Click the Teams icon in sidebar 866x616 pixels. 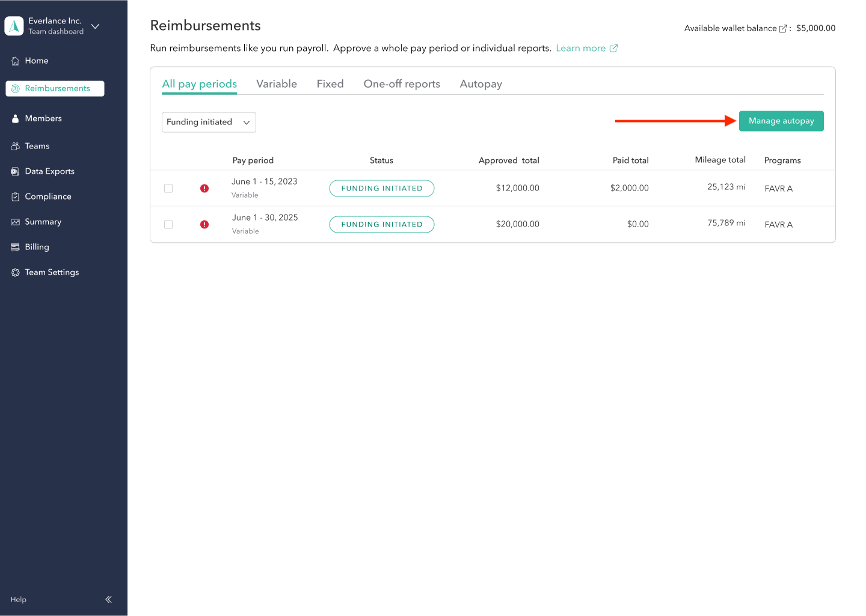pos(15,145)
